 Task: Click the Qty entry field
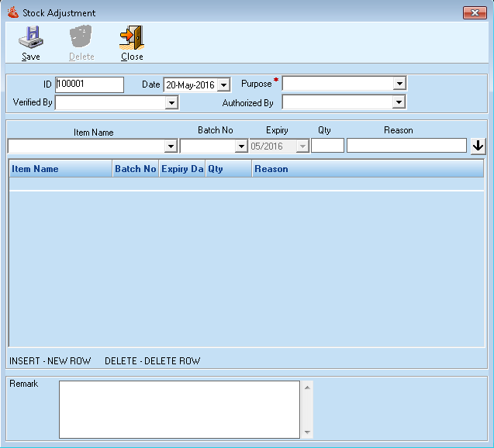pyautogui.click(x=327, y=146)
